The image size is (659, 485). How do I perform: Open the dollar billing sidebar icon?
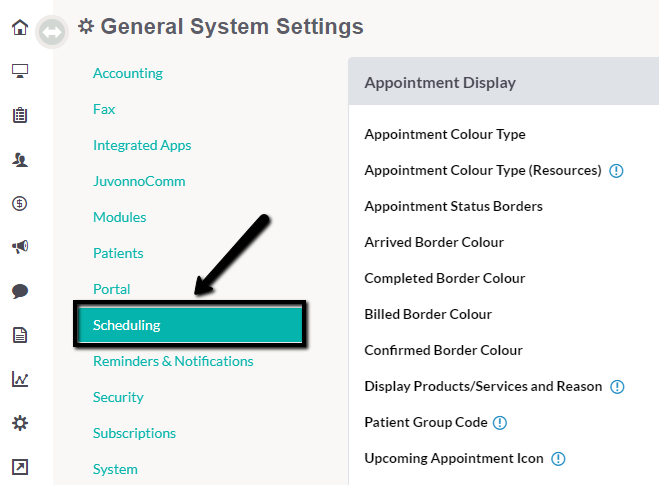(20, 203)
